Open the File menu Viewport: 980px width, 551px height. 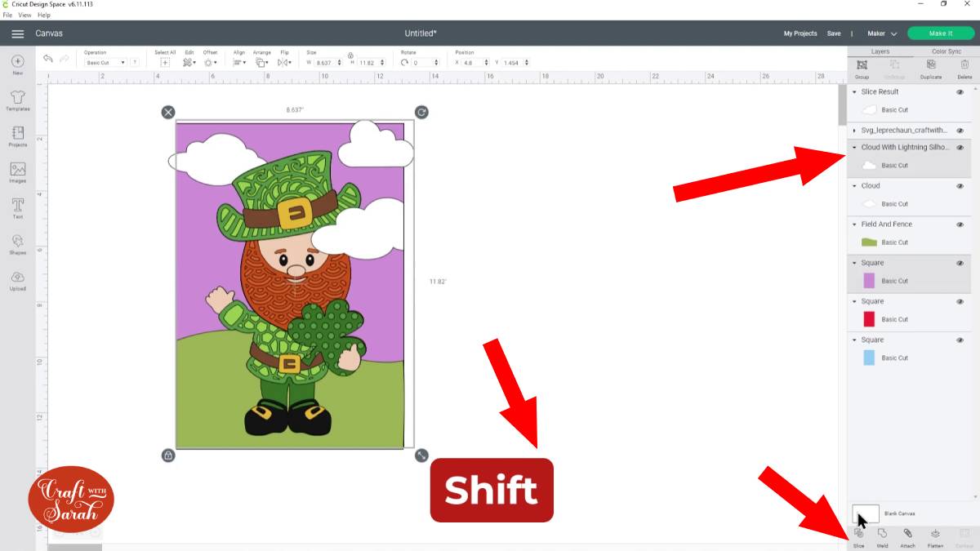(x=7, y=15)
